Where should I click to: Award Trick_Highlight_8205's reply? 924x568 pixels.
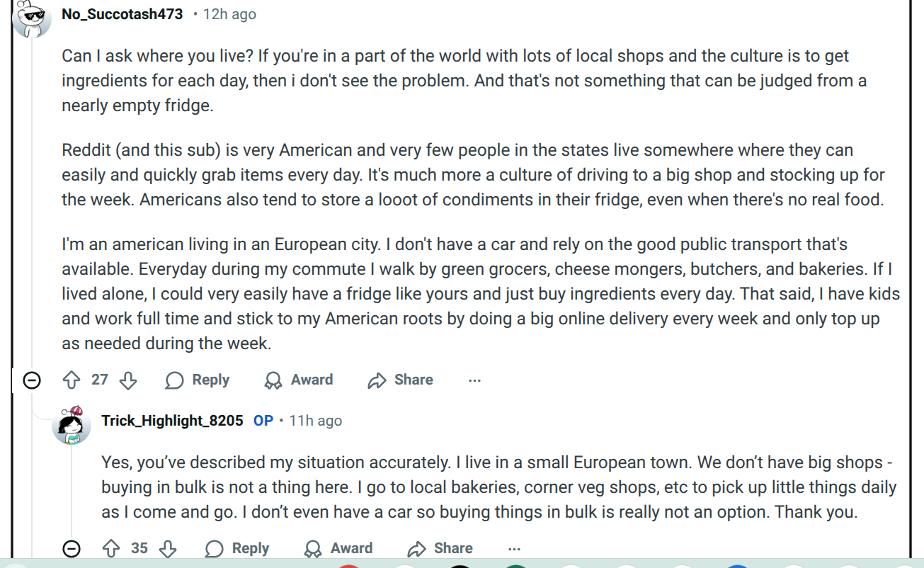(338, 548)
